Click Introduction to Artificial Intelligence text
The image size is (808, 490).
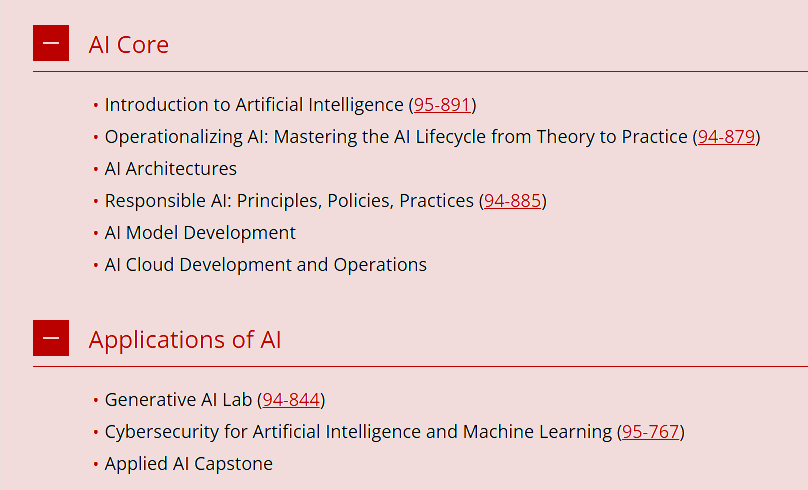coord(254,105)
